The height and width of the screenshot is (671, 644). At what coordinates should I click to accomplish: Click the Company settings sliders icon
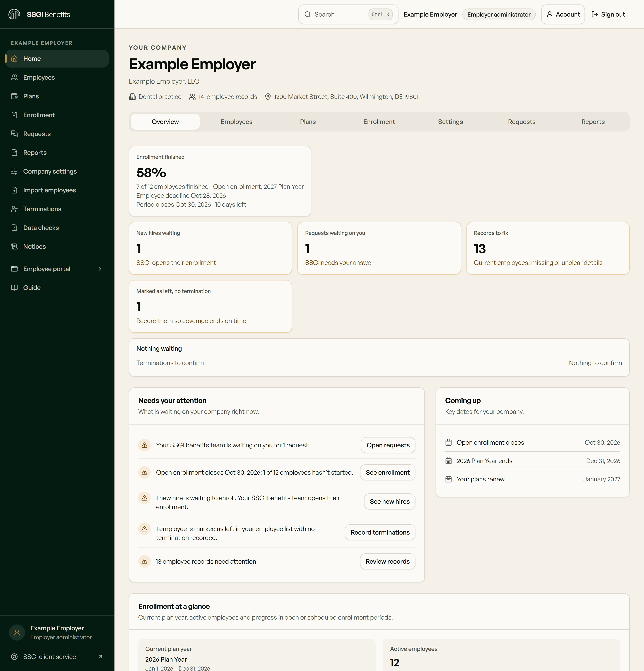click(14, 172)
